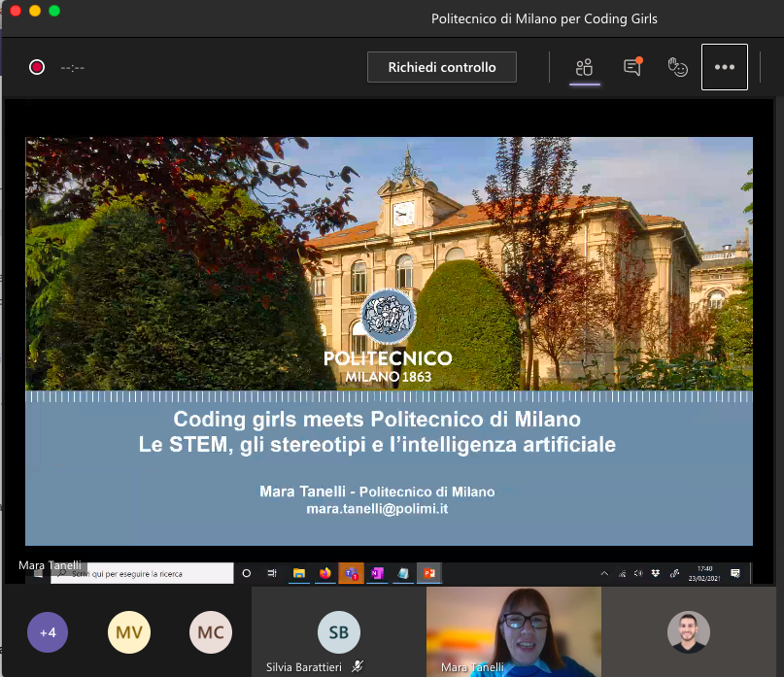The height and width of the screenshot is (677, 784).
Task: Click the light blue notebook app icon in the shared taskbar
Action: pos(403,573)
